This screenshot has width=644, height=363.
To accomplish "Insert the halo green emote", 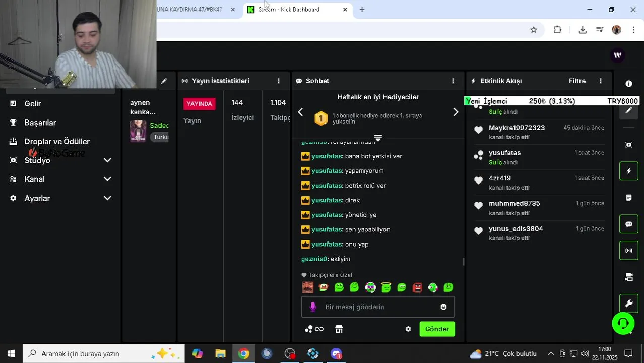I will (386, 287).
